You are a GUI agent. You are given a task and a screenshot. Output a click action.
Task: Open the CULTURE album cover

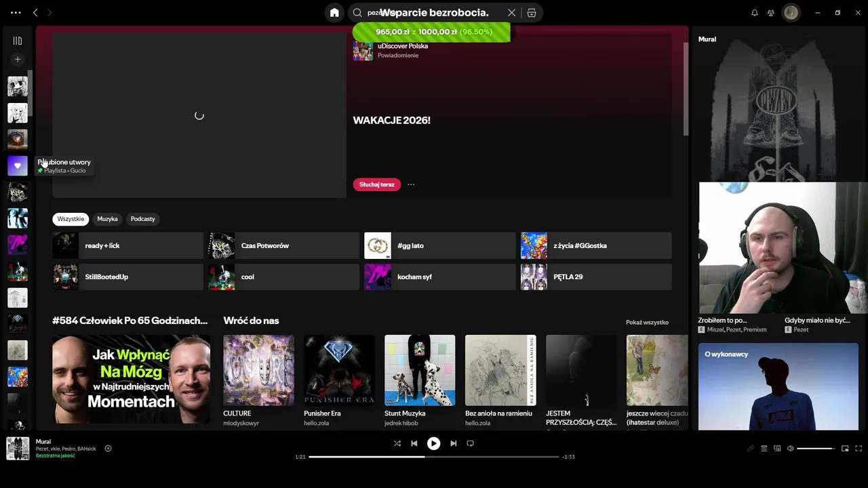click(258, 370)
